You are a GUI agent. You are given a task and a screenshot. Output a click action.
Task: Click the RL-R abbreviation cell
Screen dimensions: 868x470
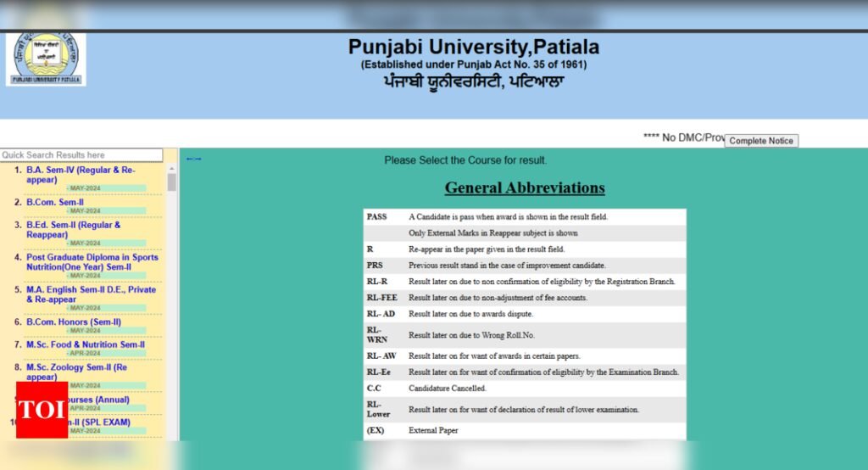coord(377,282)
